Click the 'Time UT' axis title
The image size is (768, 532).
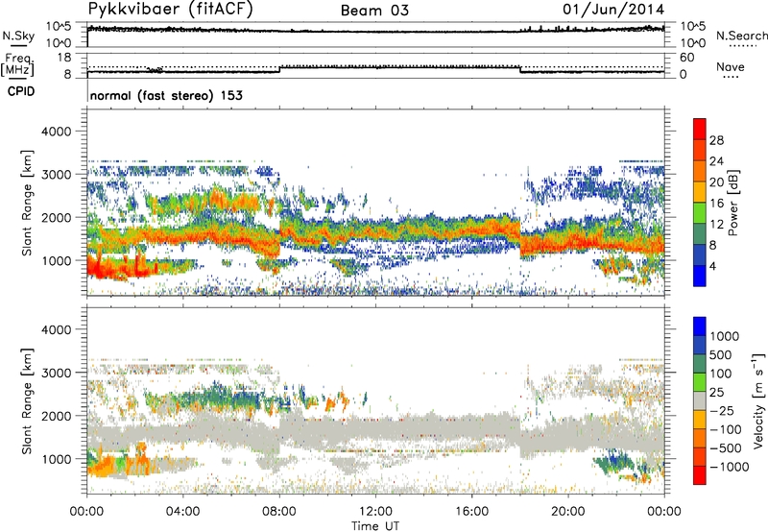click(x=375, y=526)
